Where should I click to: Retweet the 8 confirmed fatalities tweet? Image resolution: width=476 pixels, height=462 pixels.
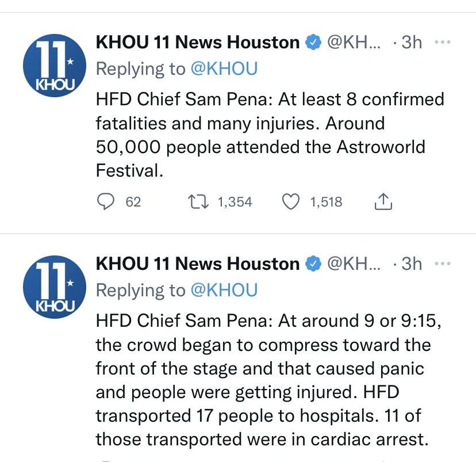[x=198, y=202]
